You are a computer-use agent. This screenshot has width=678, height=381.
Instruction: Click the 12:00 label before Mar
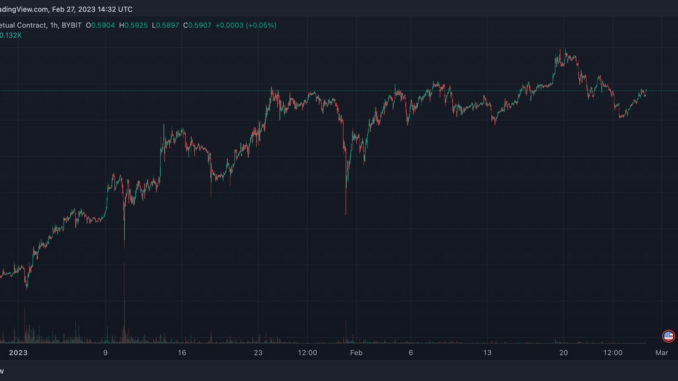[x=613, y=353]
